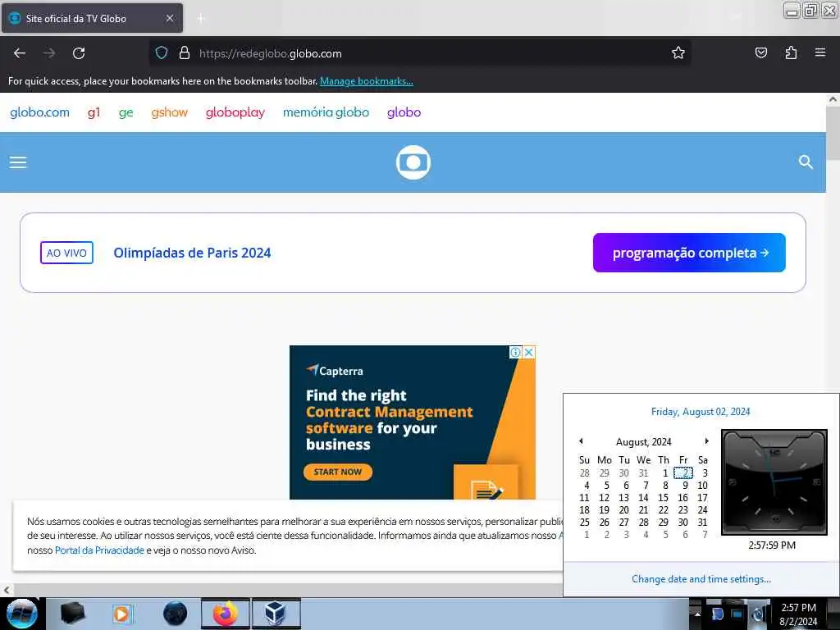840x630 pixels.
Task: Click the taskbar clock showing 2:57 PM
Action: (x=798, y=614)
